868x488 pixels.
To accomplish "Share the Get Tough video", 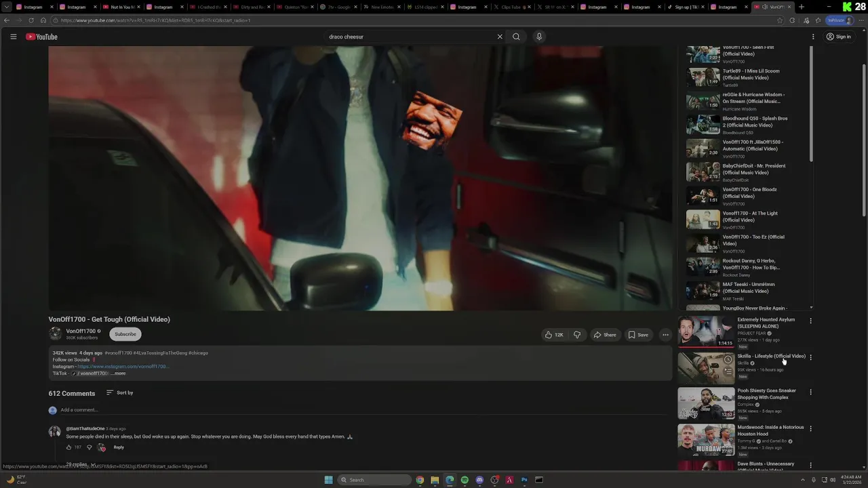I will coord(604,335).
